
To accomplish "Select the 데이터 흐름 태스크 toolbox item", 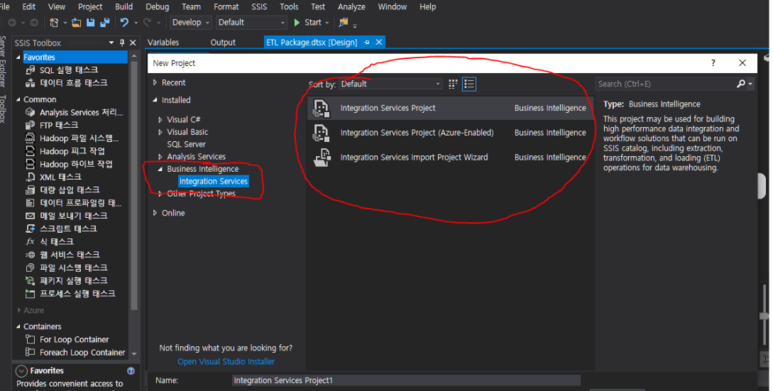I will 73,83.
